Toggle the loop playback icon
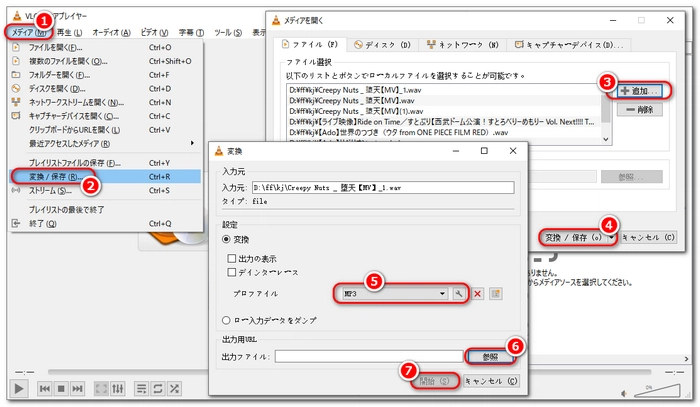The image size is (700, 407). (x=157, y=388)
